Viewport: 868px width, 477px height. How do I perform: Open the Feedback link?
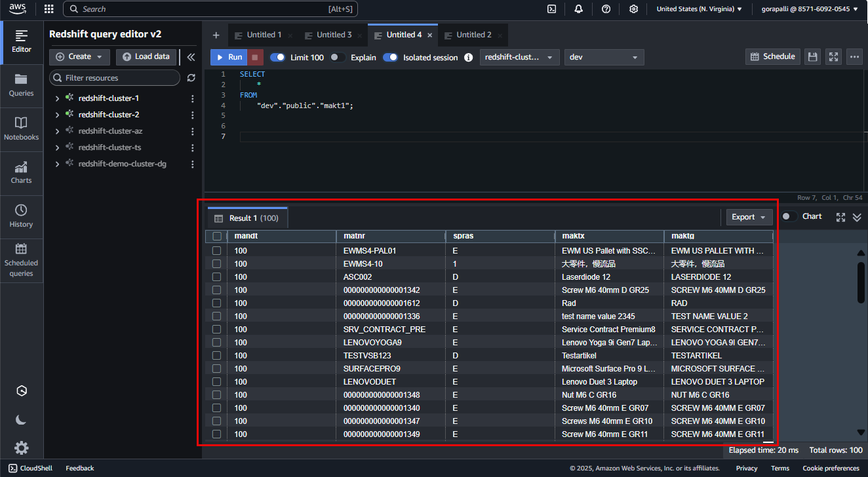click(x=80, y=468)
